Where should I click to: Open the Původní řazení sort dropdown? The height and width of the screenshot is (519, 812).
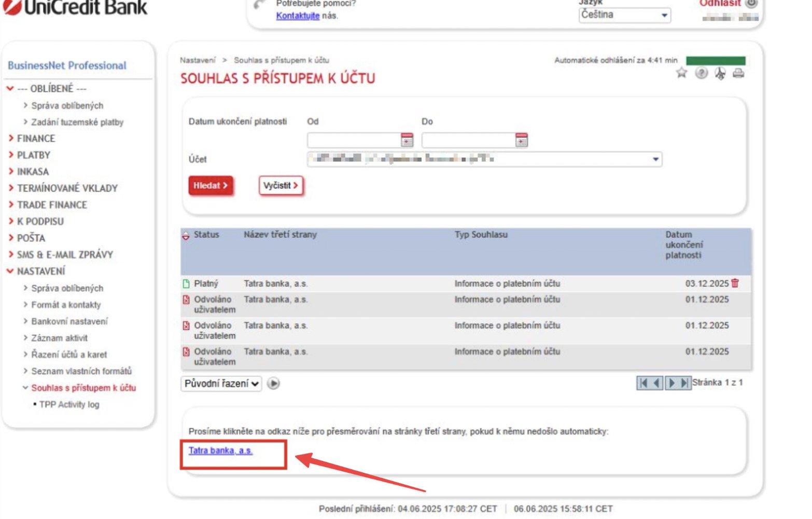[221, 384]
